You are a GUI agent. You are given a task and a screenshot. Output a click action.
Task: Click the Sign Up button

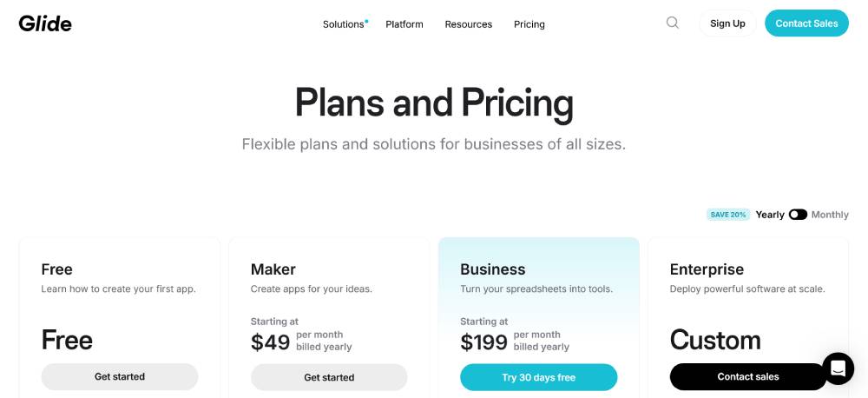[727, 23]
